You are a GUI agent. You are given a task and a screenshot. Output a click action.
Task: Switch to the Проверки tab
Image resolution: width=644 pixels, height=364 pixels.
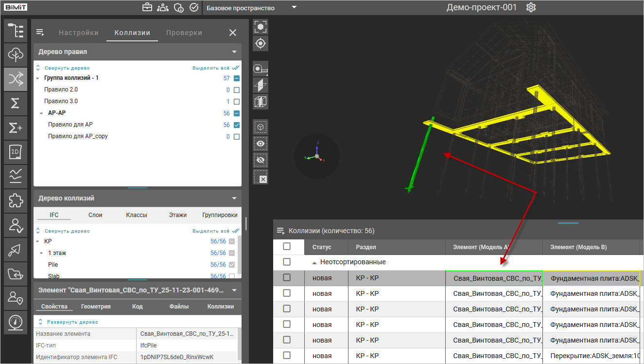tap(184, 33)
